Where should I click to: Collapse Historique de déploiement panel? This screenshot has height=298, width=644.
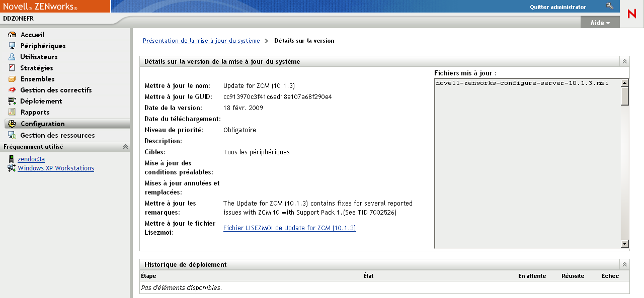tap(624, 264)
